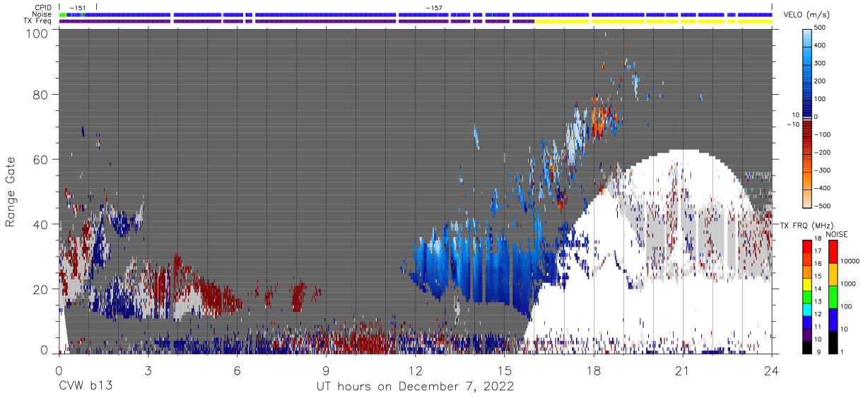Click the '40' tick on Range Gate axis

coord(40,224)
